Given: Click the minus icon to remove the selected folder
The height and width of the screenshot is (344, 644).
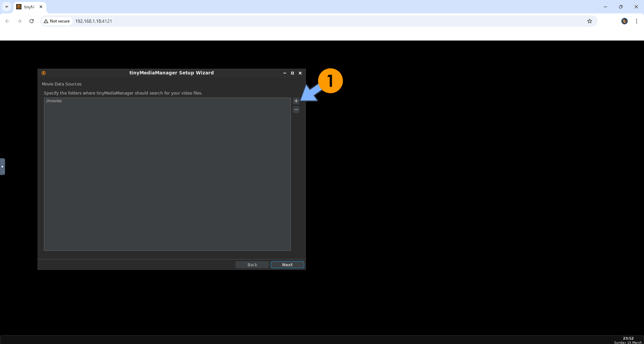Looking at the screenshot, I should (296, 110).
